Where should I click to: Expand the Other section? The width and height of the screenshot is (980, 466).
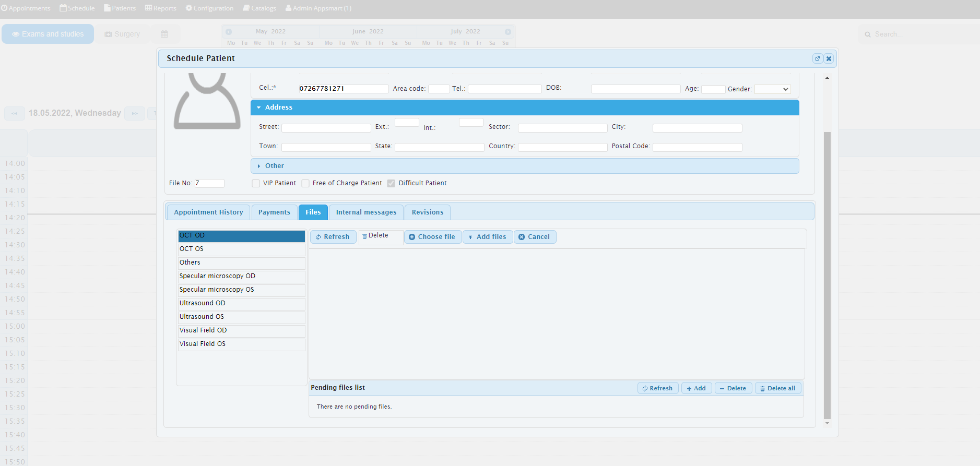point(525,166)
